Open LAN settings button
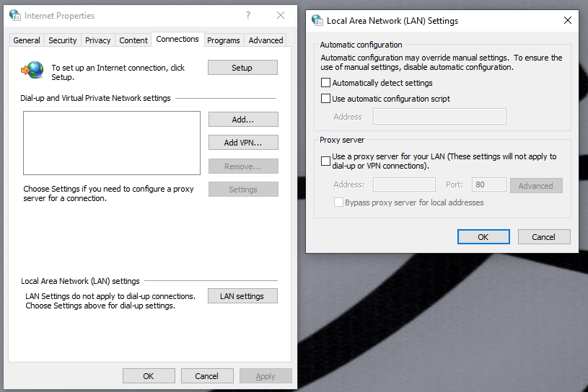 click(242, 295)
